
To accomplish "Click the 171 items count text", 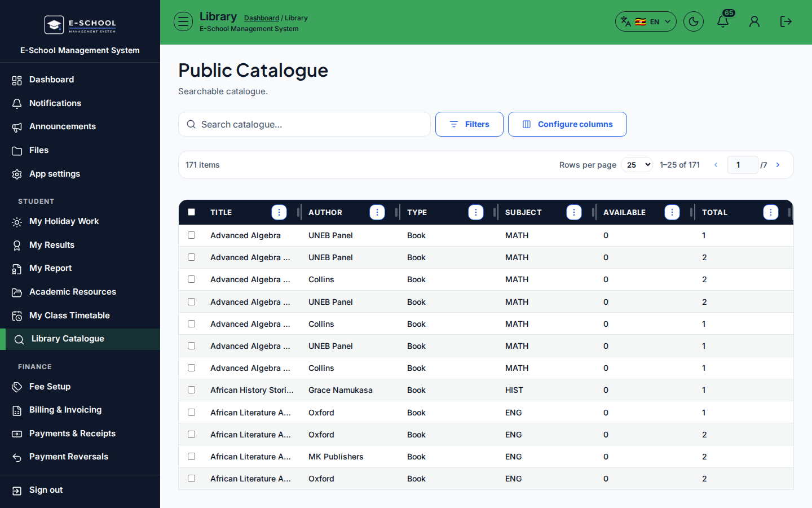I will (202, 165).
